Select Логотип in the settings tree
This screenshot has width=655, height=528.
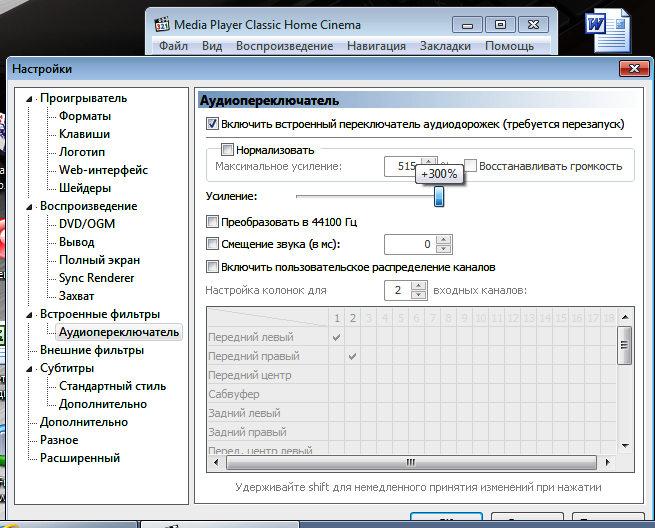(x=82, y=152)
